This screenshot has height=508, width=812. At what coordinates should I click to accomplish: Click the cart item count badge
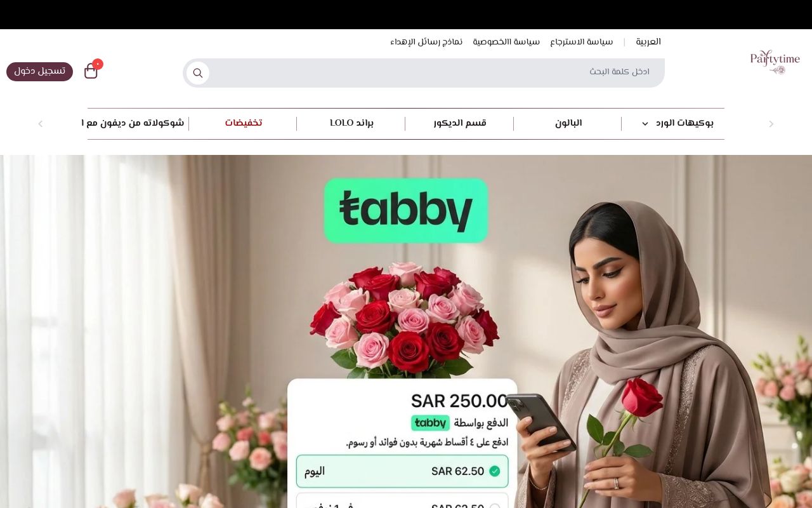[98, 64]
